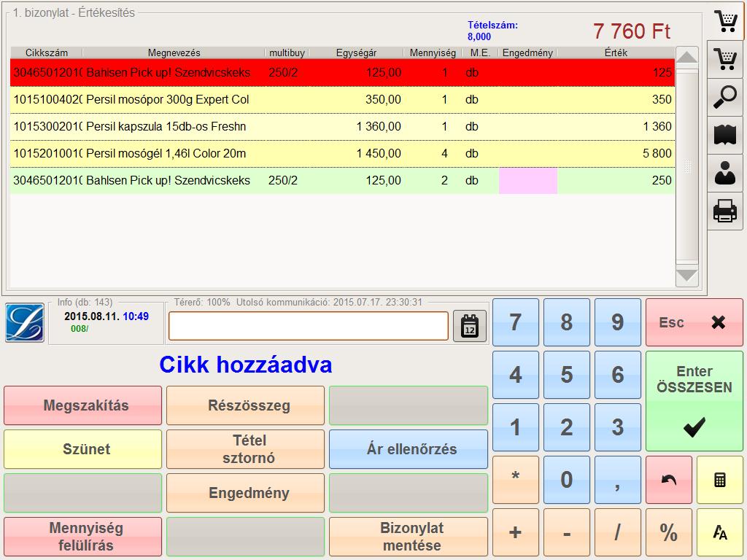Click the blue S logo icon

[25, 323]
